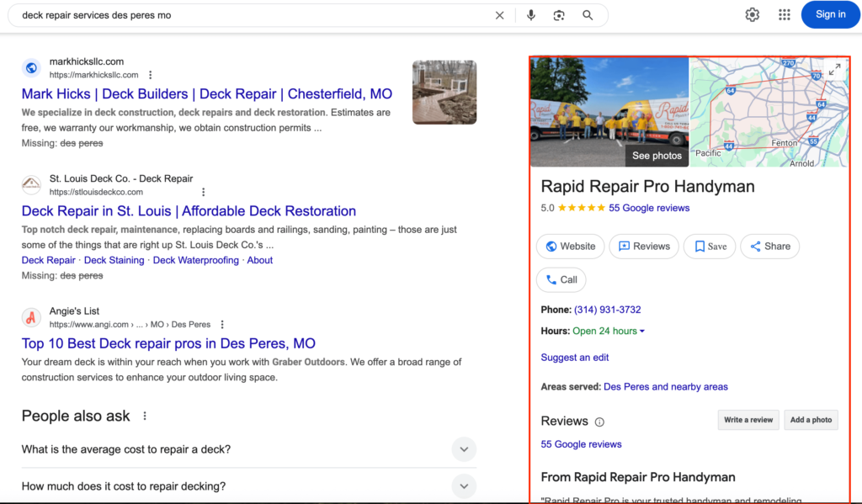Expand the map with the arrows icon

pos(834,69)
